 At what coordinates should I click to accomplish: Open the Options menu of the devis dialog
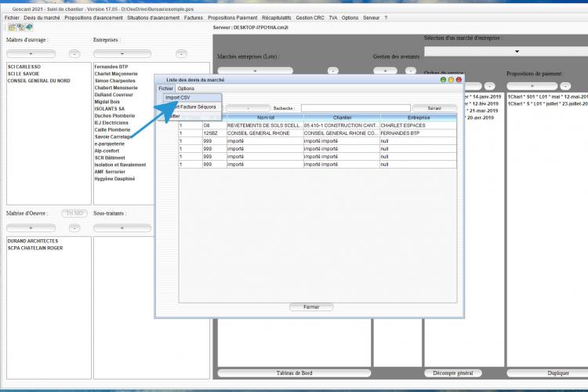(x=186, y=89)
